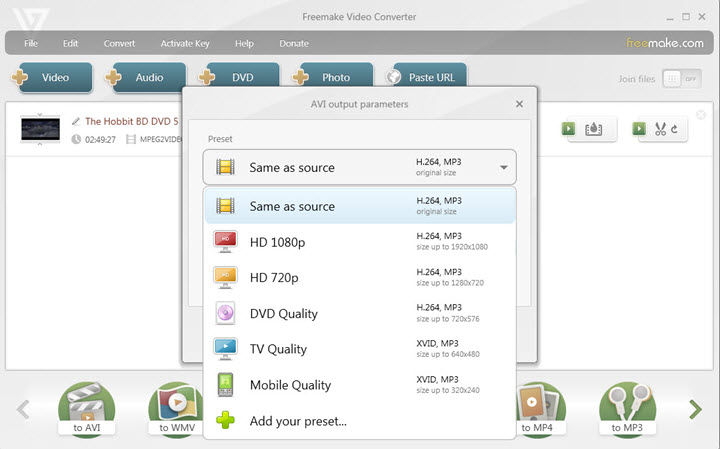720x449 pixels.
Task: Choose the HD 1080p preset
Action: click(x=360, y=241)
